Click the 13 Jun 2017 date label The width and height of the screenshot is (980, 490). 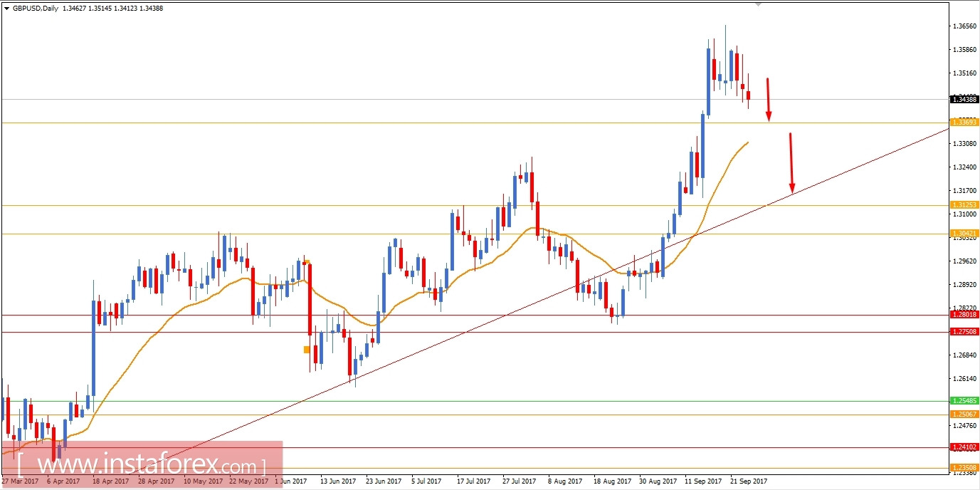click(338, 481)
